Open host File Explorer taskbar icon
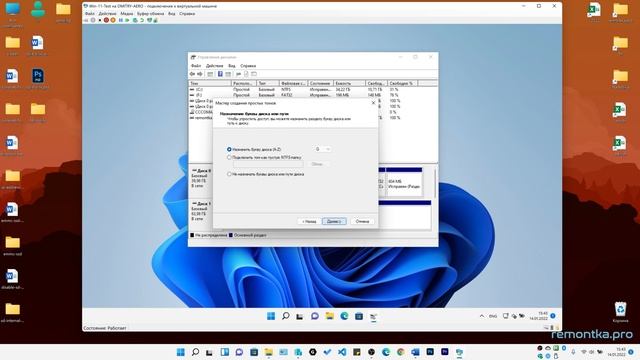 [269, 352]
